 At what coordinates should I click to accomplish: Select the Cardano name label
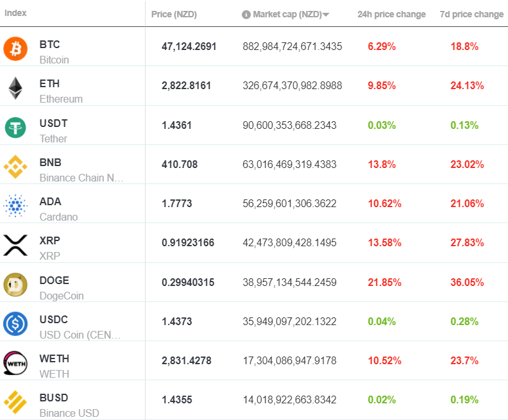(58, 217)
